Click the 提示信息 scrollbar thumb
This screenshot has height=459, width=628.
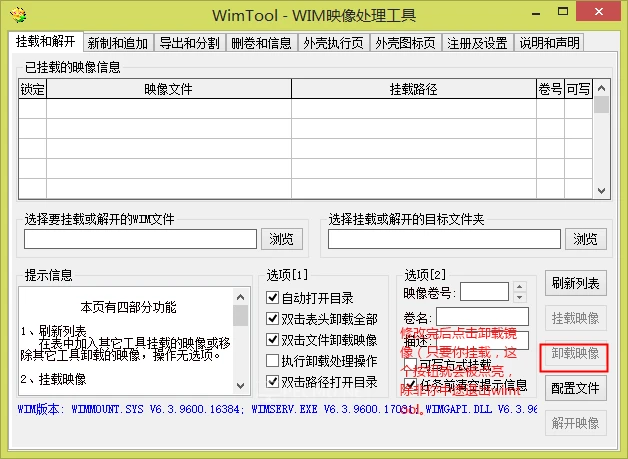(x=240, y=316)
